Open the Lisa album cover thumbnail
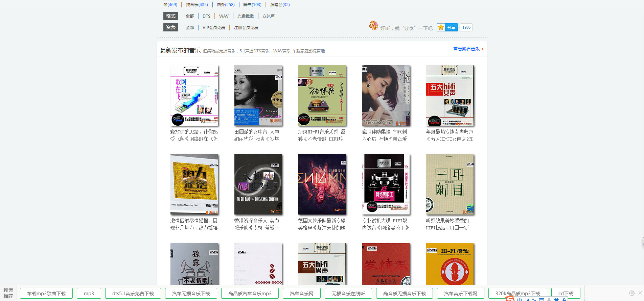 [x=258, y=96]
